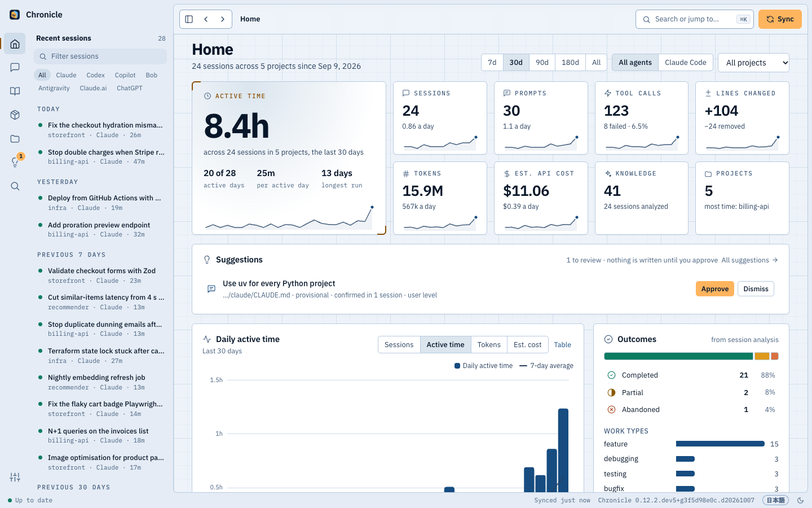Switch chart to Est. cost tab
The width and height of the screenshot is (812, 508).
point(528,345)
